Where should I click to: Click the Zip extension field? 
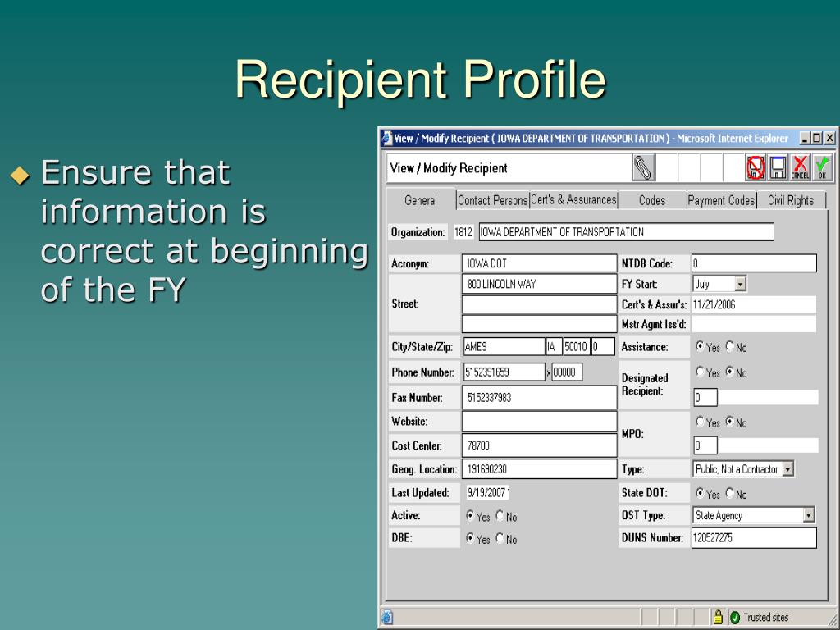[x=603, y=347]
